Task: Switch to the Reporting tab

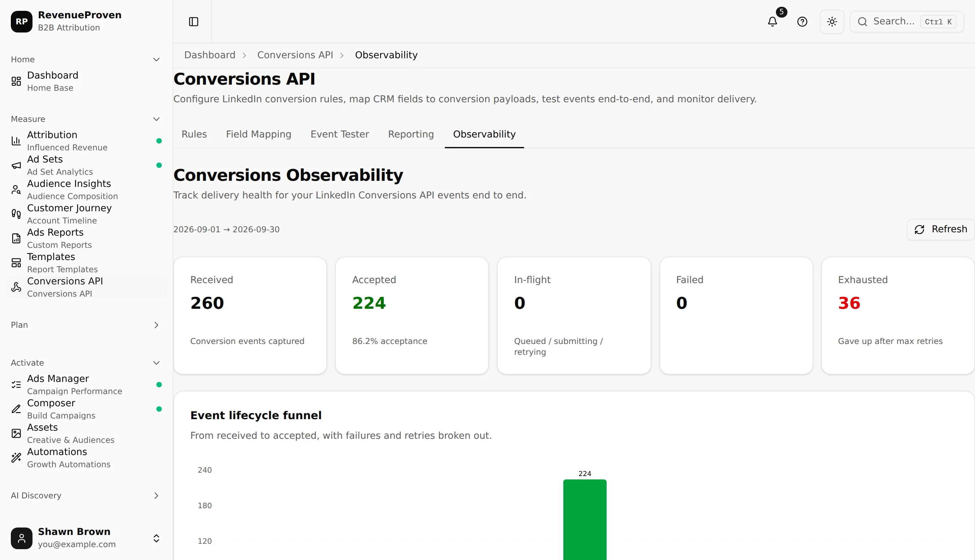Action: (x=411, y=134)
